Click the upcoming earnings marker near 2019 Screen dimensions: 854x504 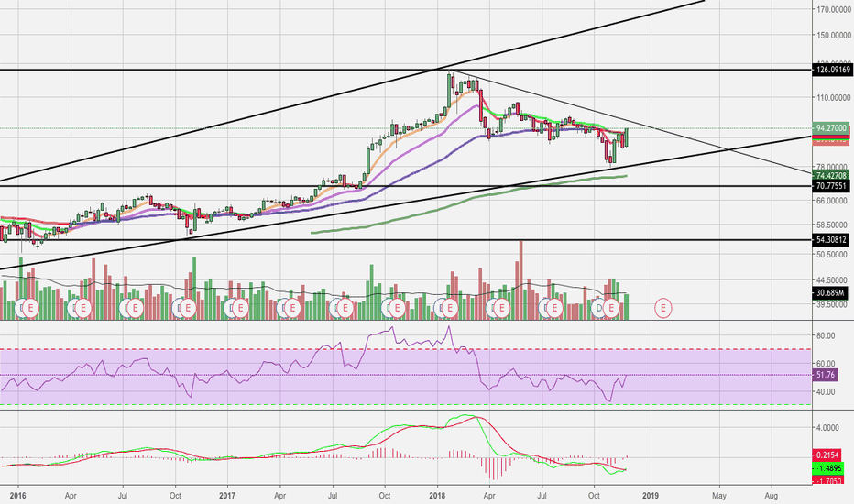pyautogui.click(x=663, y=309)
